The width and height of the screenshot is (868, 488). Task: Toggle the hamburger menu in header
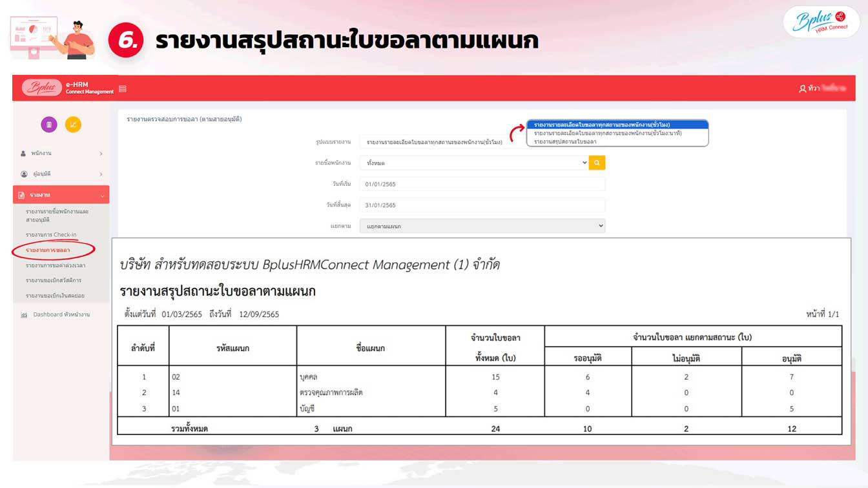[123, 88]
